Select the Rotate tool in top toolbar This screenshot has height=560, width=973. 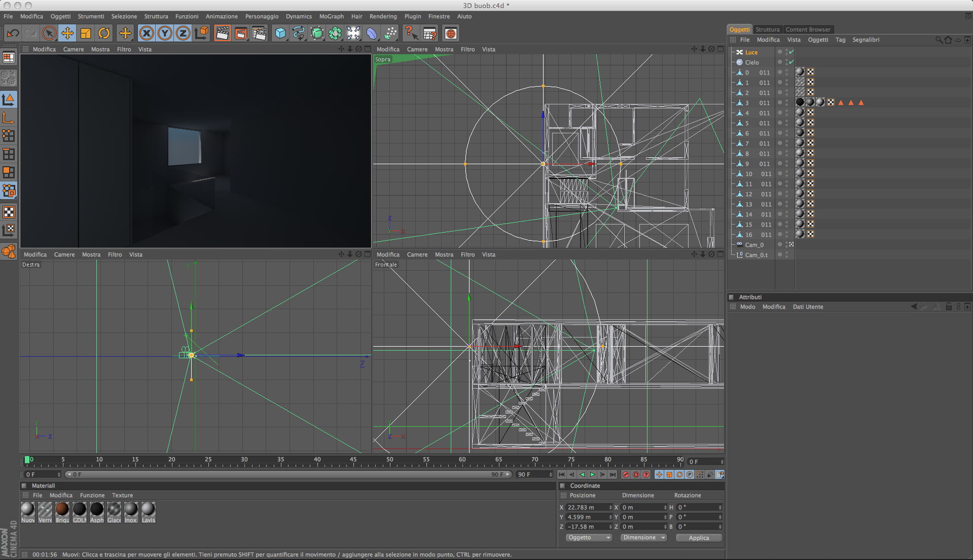tap(104, 33)
